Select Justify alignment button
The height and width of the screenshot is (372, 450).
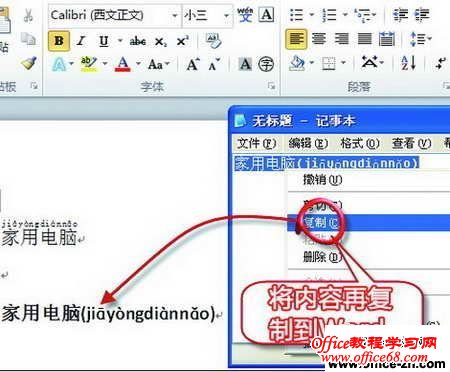[364, 39]
